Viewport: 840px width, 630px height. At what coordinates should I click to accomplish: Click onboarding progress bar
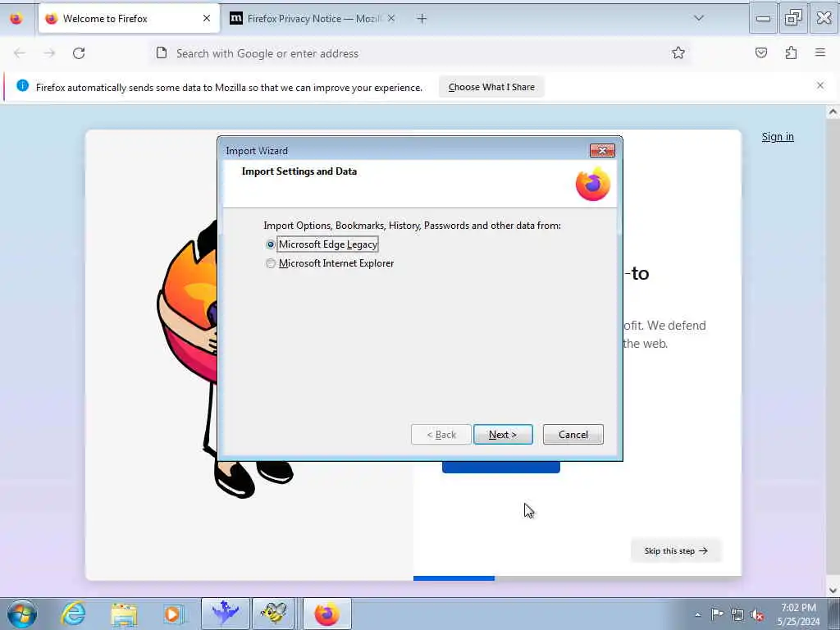click(x=577, y=578)
